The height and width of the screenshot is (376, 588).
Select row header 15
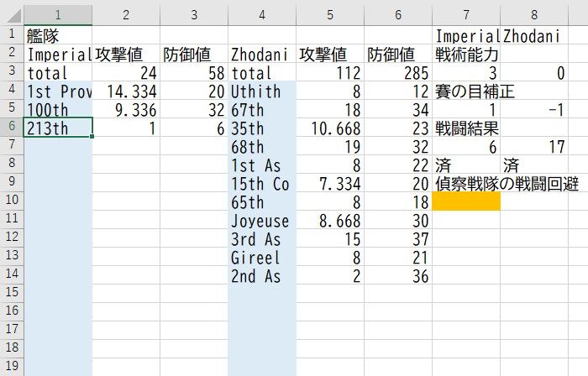click(x=12, y=292)
